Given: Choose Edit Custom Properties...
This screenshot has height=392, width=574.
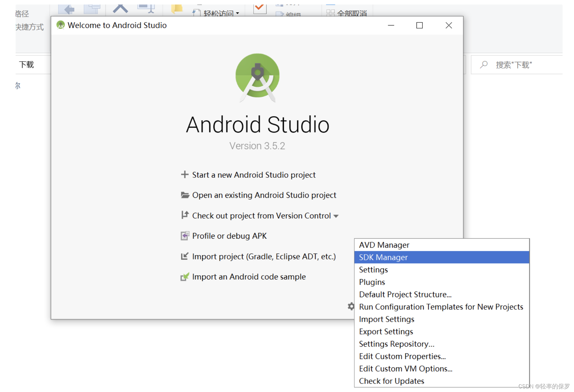Looking at the screenshot, I should pos(441,356).
